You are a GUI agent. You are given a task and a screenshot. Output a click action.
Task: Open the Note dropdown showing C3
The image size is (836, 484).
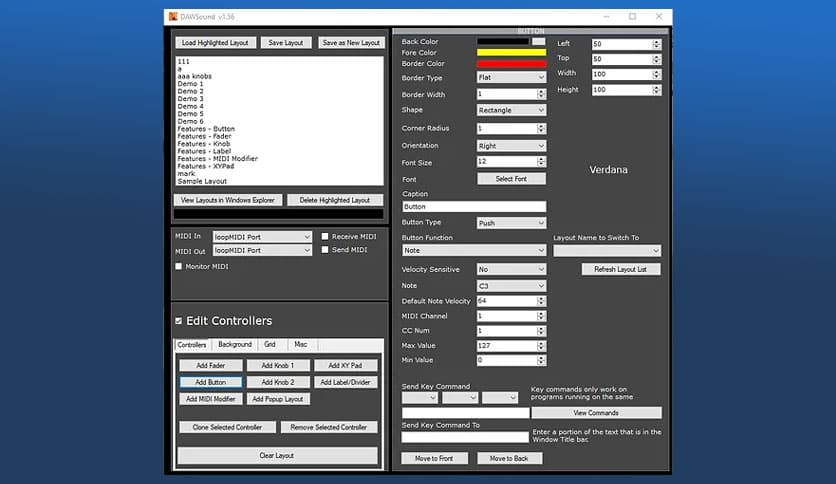(511, 286)
